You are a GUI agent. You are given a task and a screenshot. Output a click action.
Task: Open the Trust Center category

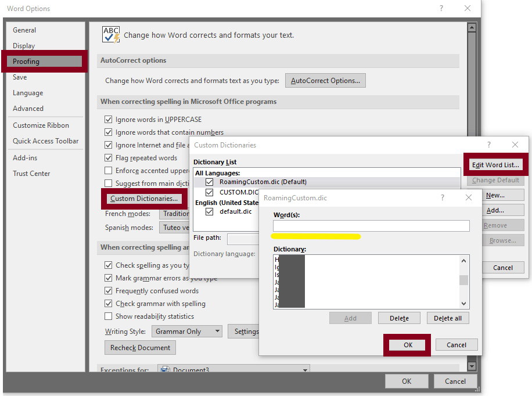31,174
